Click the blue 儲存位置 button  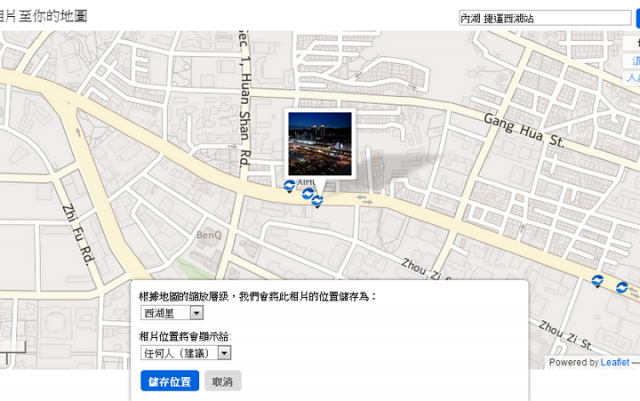click(x=170, y=381)
